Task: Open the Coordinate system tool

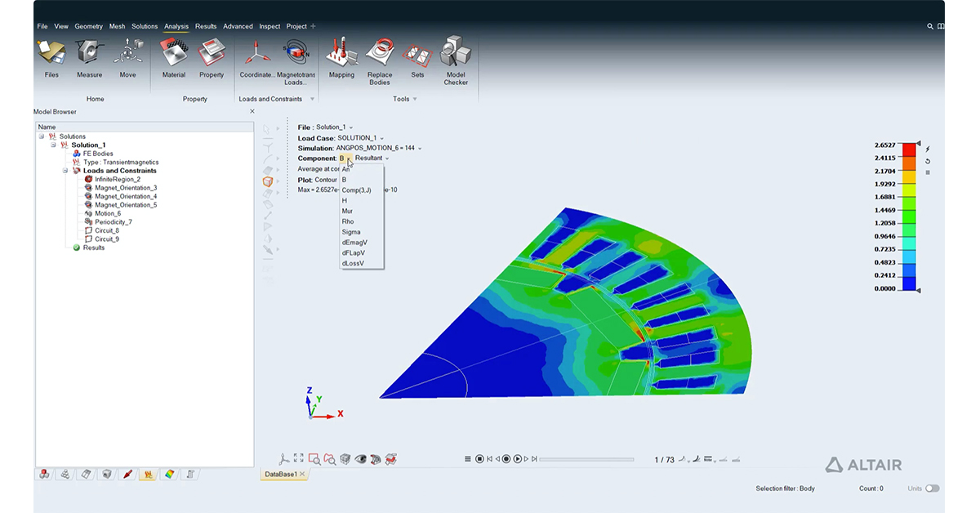Action: tap(257, 57)
